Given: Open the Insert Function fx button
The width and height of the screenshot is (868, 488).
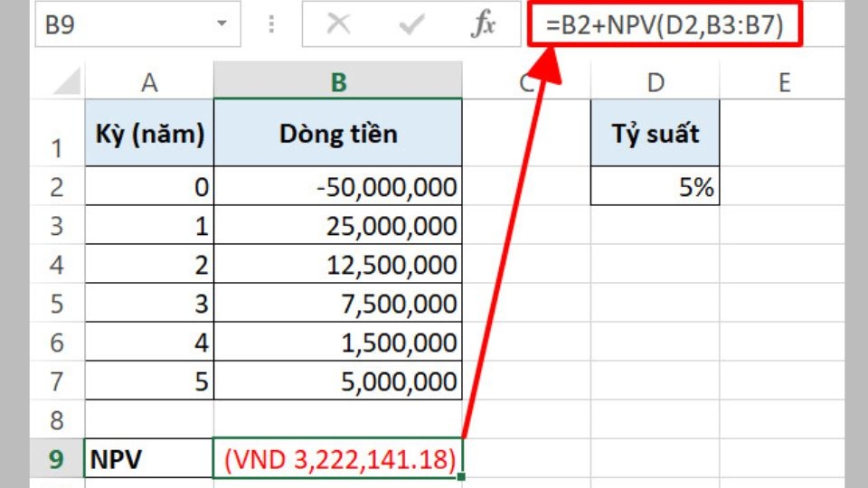Looking at the screenshot, I should pyautogui.click(x=483, y=24).
